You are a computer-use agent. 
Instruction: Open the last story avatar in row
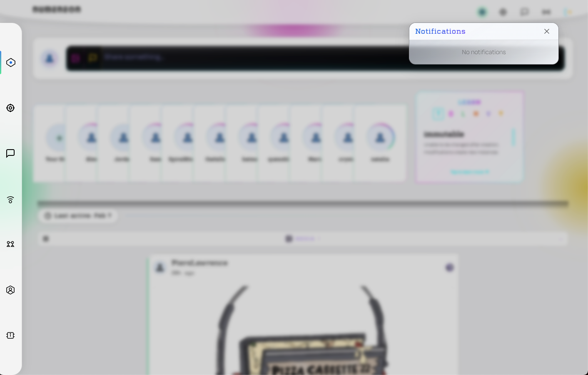[x=380, y=138]
